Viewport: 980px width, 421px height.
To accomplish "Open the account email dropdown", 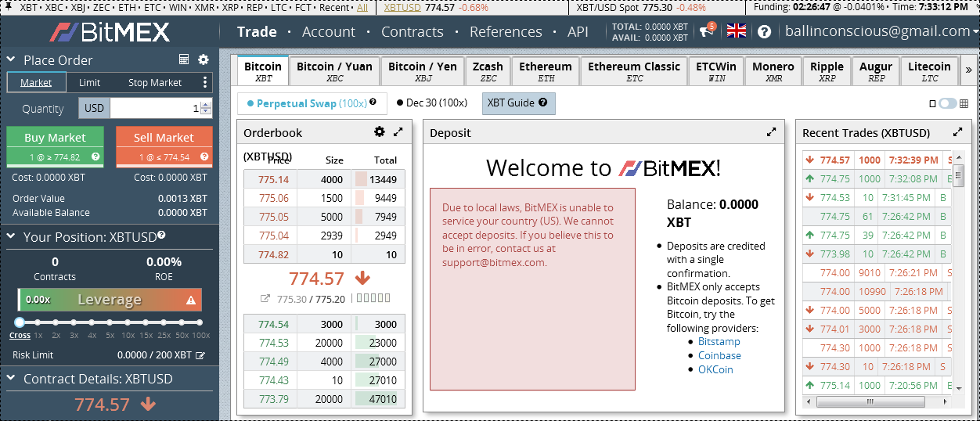I will click(x=881, y=31).
